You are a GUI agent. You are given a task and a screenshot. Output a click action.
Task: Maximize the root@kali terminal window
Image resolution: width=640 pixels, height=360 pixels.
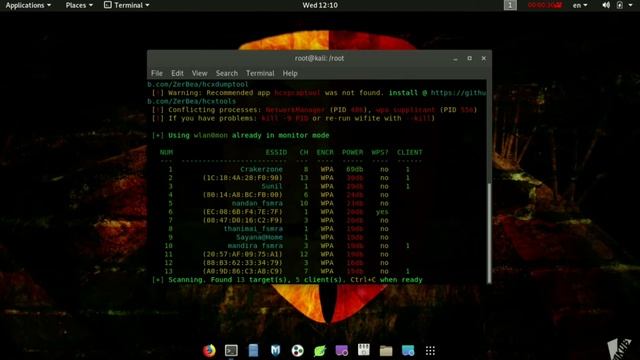[469, 58]
